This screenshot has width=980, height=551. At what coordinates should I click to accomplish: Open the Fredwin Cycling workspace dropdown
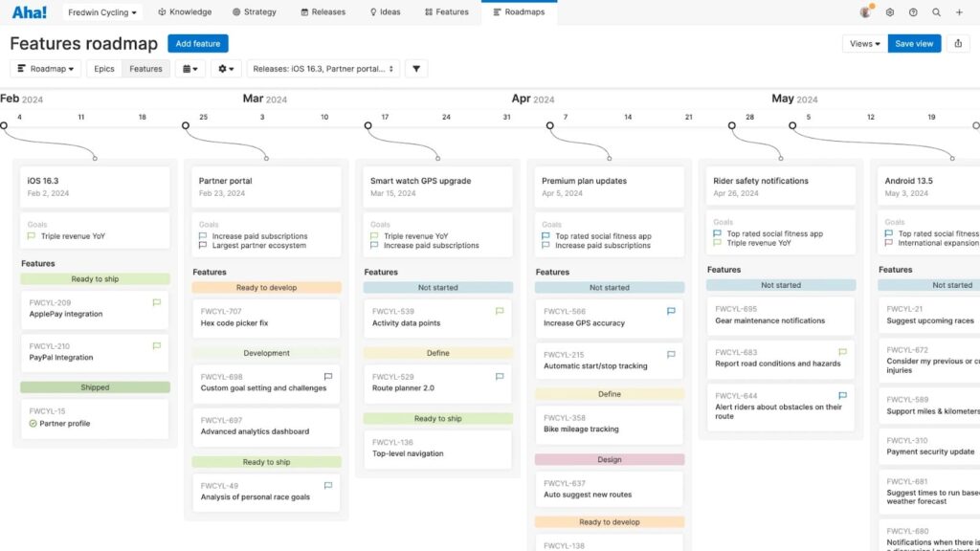pyautogui.click(x=102, y=12)
